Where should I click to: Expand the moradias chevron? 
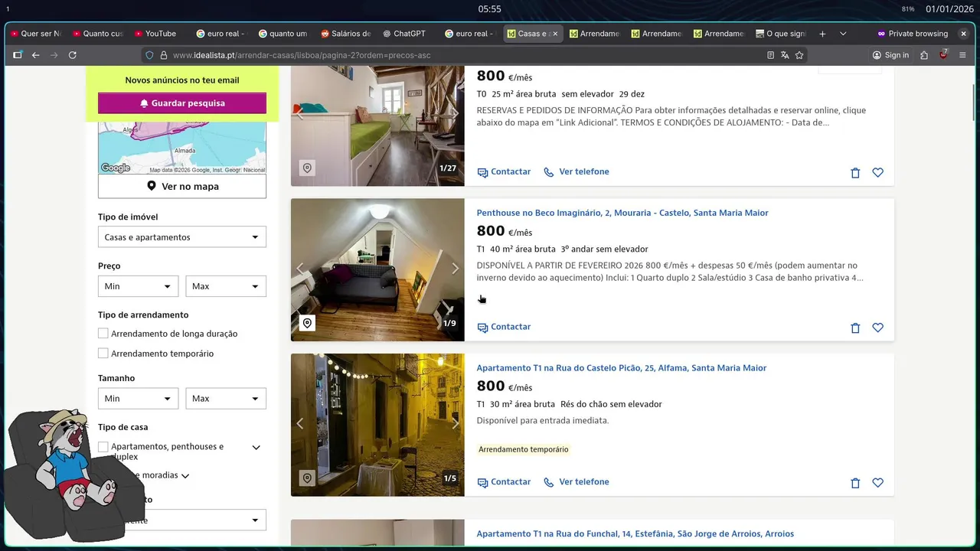pos(185,475)
